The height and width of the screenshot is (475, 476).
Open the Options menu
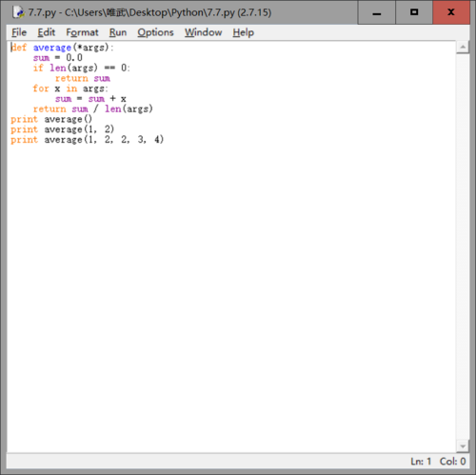(x=155, y=32)
